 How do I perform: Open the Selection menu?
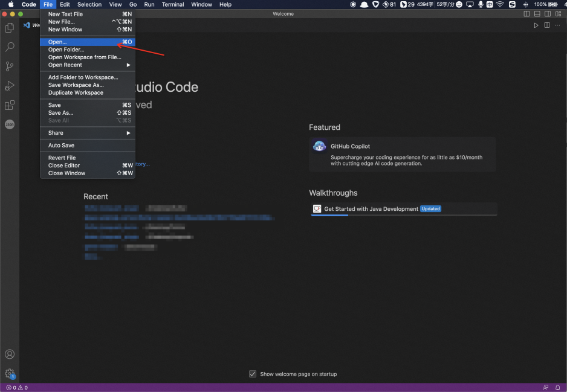click(89, 4)
